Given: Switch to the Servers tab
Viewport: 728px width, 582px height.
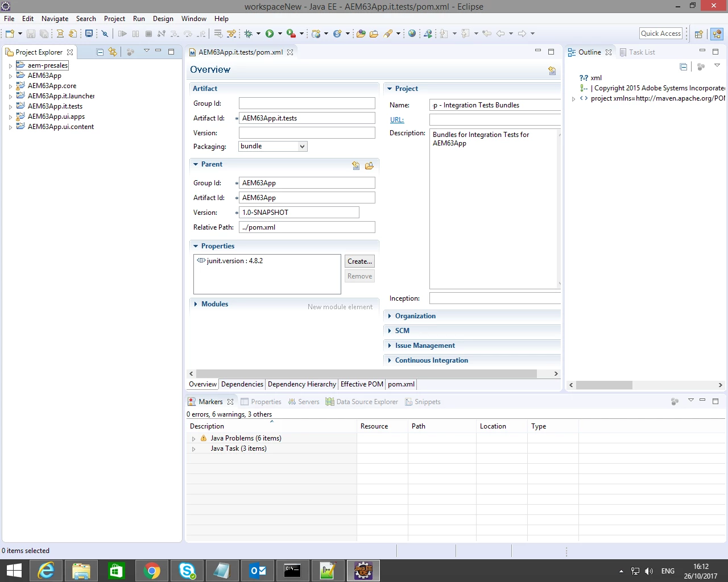Looking at the screenshot, I should [x=304, y=402].
